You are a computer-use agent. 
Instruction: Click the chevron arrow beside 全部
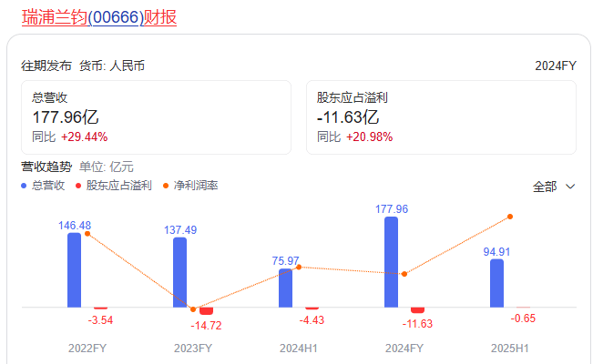tap(571, 187)
